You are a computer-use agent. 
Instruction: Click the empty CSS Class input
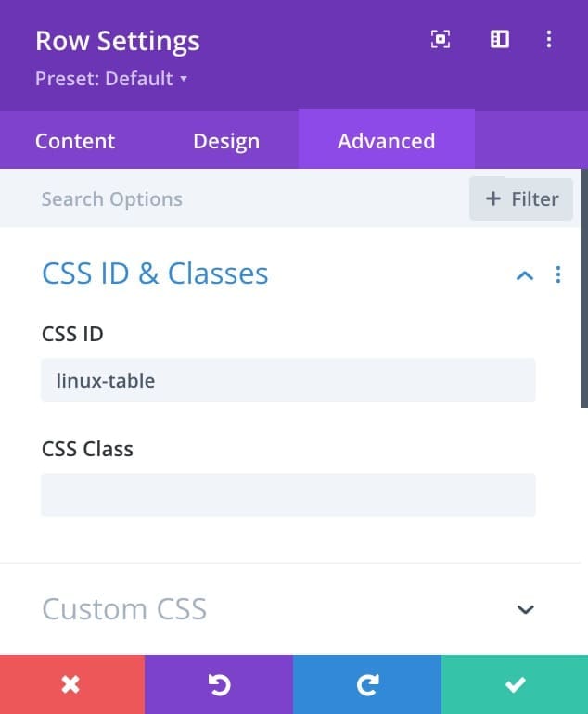[288, 495]
